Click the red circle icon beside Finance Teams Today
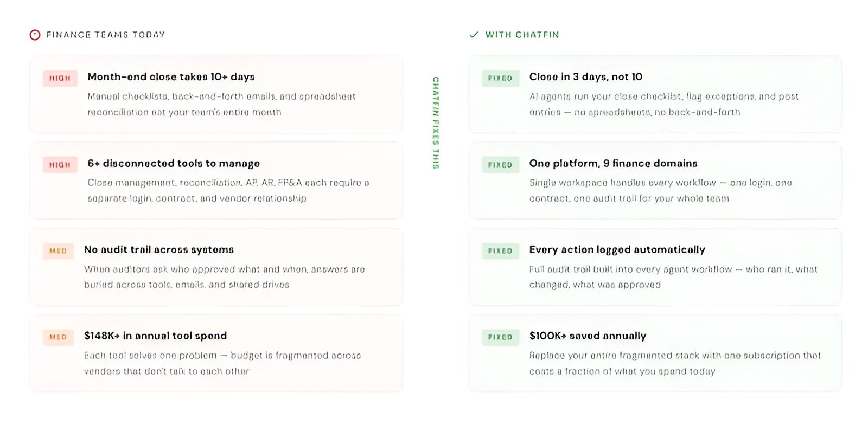Screen dimensions: 868x425 coord(35,35)
